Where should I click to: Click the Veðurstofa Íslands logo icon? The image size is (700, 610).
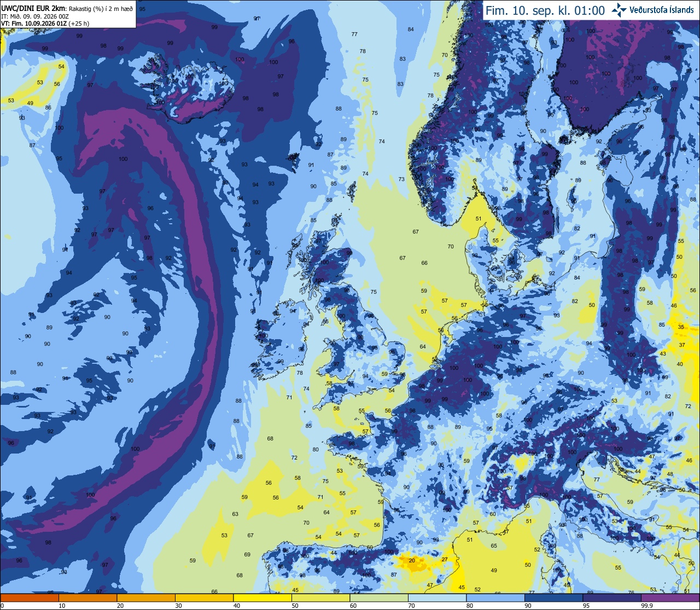(x=620, y=10)
